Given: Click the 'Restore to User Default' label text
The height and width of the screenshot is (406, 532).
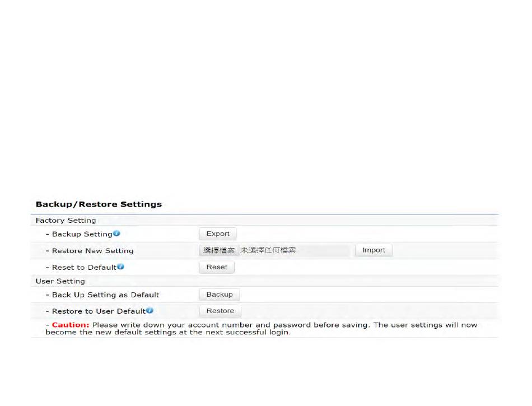Looking at the screenshot, I should point(99,311).
